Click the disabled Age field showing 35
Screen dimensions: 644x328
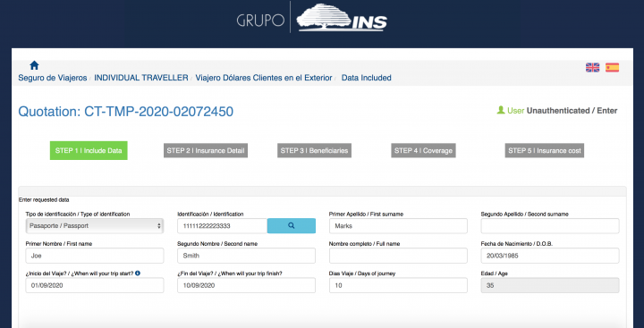(550, 285)
